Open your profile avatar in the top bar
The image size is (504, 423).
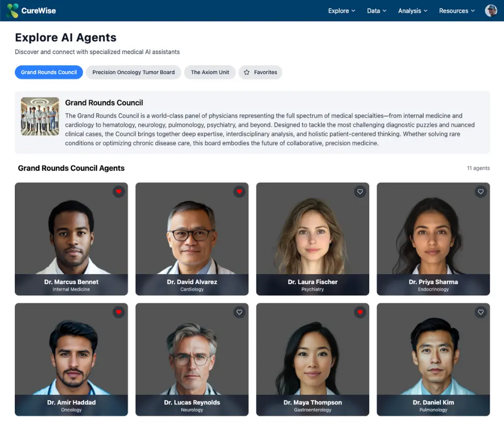pos(491,10)
